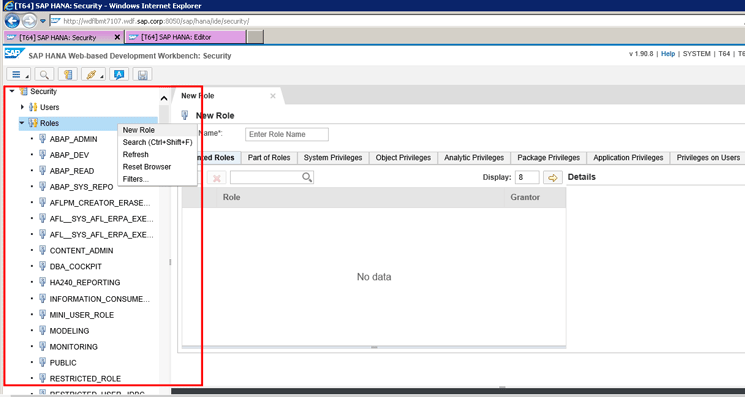
Task: Click the security key toolbar icon
Action: click(67, 75)
